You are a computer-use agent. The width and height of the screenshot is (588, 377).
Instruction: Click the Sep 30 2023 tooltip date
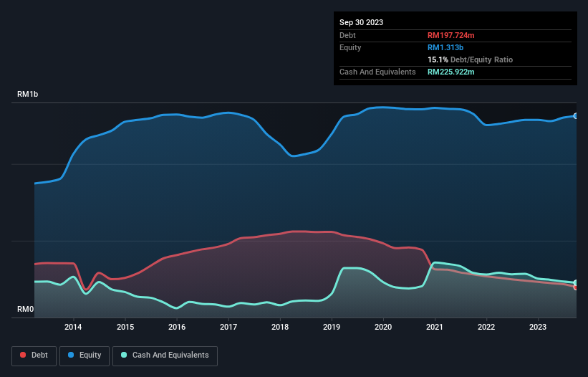[361, 22]
